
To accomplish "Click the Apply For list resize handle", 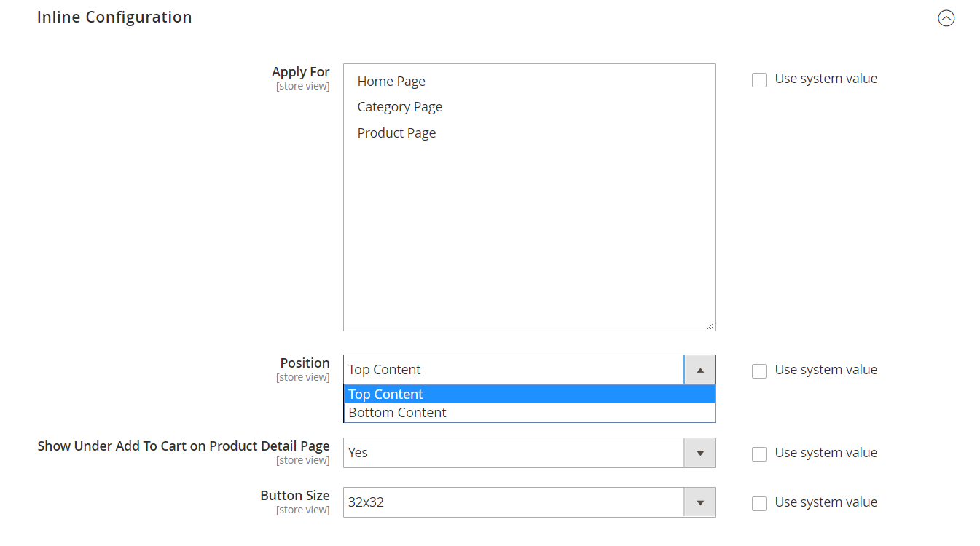I will 710,326.
